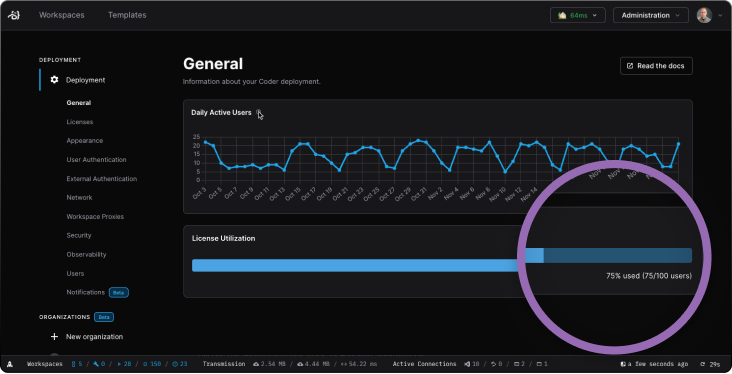The image size is (732, 374).
Task: Click the Coder logo icon
Action: pyautogui.click(x=14, y=15)
